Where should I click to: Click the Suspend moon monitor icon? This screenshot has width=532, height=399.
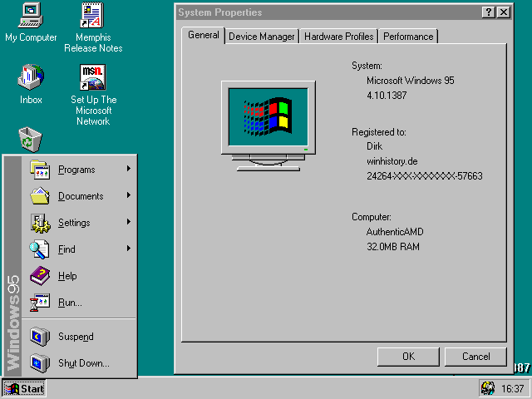[x=40, y=336]
